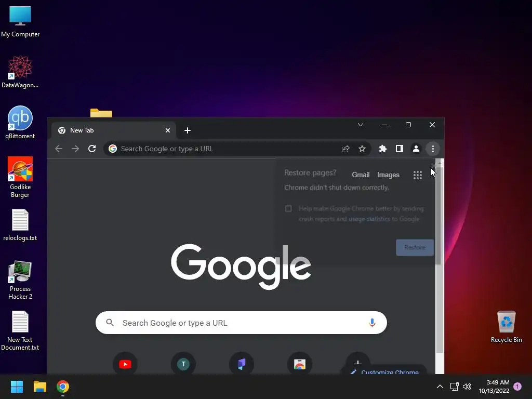Close the New Tab tab
532x399 pixels.
168,130
